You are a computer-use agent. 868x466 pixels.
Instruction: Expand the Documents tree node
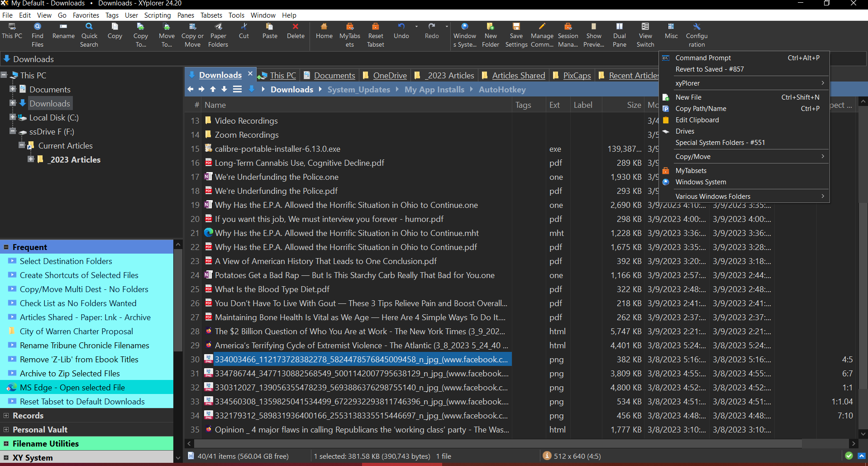tap(13, 89)
